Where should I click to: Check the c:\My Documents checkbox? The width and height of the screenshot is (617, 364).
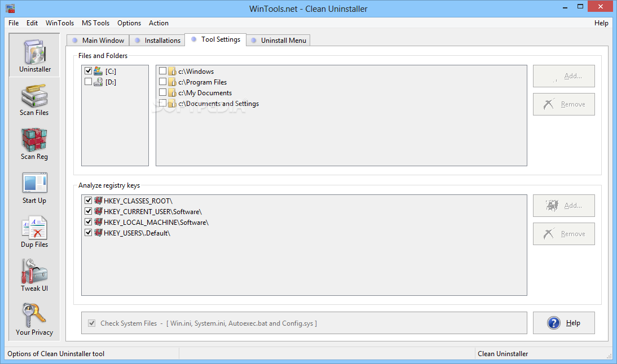click(x=162, y=92)
